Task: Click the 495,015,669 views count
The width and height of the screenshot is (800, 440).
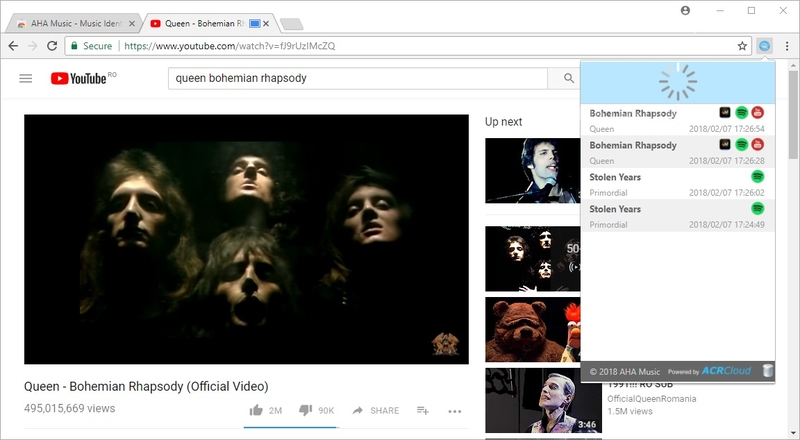Action: pos(69,408)
